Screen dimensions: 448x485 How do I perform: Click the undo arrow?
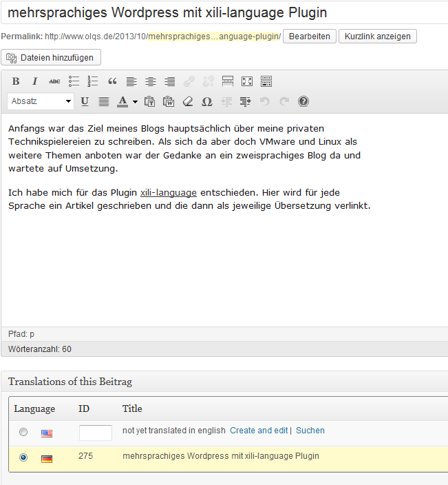[265, 101]
